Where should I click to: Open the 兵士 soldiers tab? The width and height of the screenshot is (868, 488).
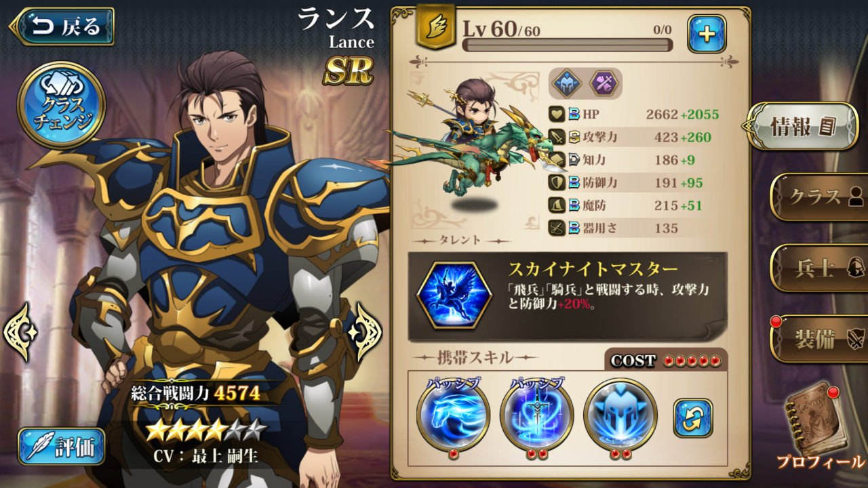pos(819,268)
